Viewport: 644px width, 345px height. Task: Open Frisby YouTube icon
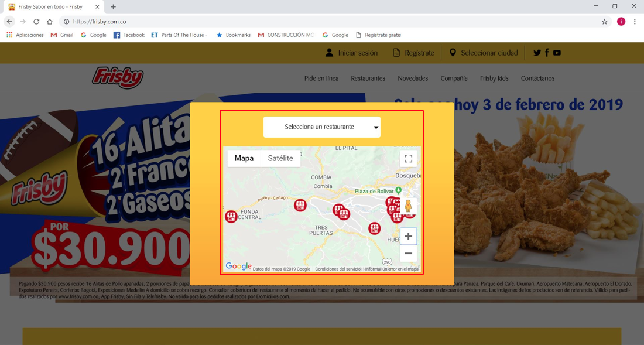557,53
